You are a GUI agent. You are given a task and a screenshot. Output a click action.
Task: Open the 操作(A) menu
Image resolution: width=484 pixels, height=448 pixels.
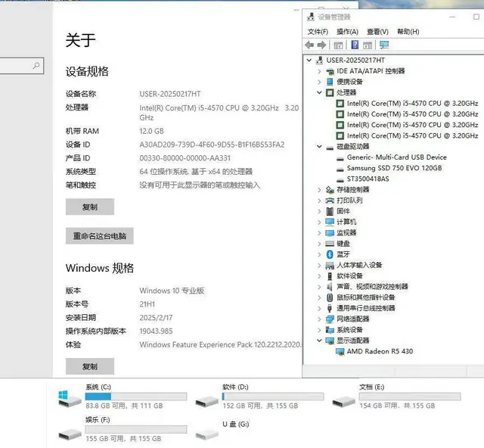347,32
